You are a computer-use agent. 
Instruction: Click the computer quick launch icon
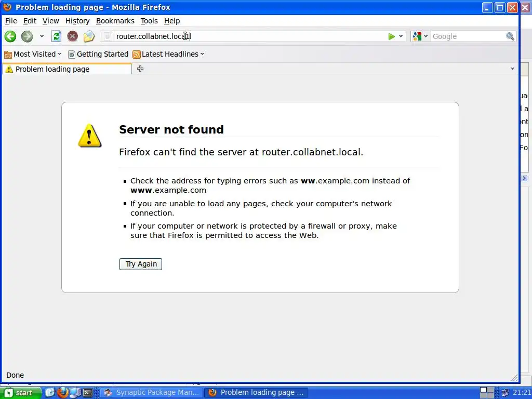(x=75, y=393)
